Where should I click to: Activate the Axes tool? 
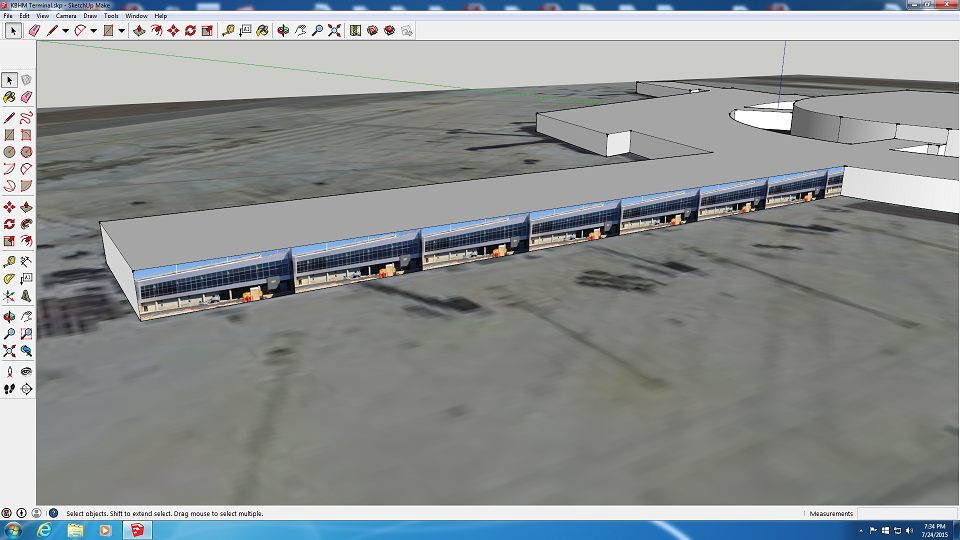pos(9,296)
